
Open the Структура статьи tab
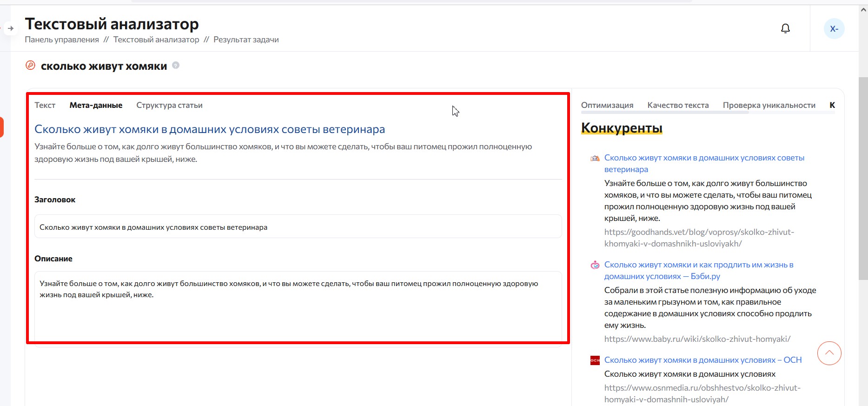click(x=169, y=105)
